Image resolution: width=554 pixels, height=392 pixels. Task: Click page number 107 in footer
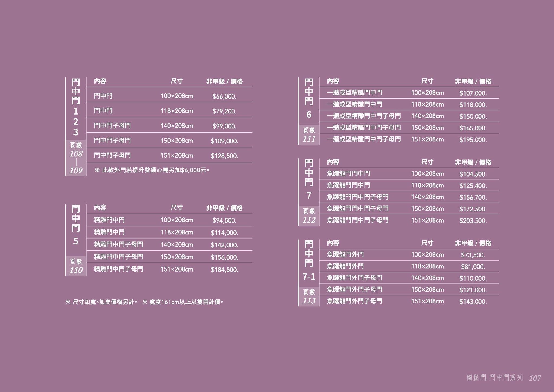[x=535, y=378]
